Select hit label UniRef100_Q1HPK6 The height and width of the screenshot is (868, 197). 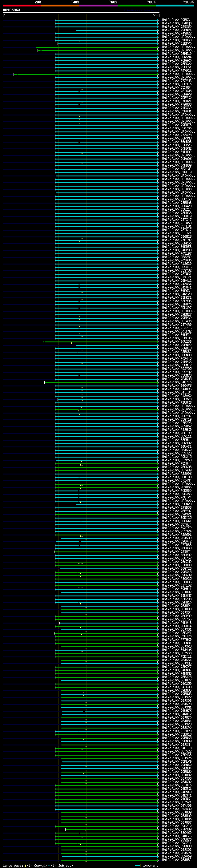point(177,362)
